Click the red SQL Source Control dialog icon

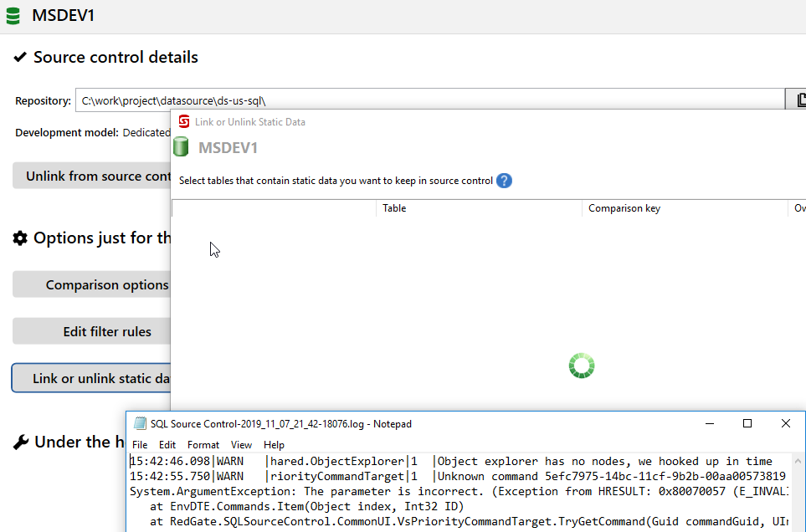click(183, 122)
